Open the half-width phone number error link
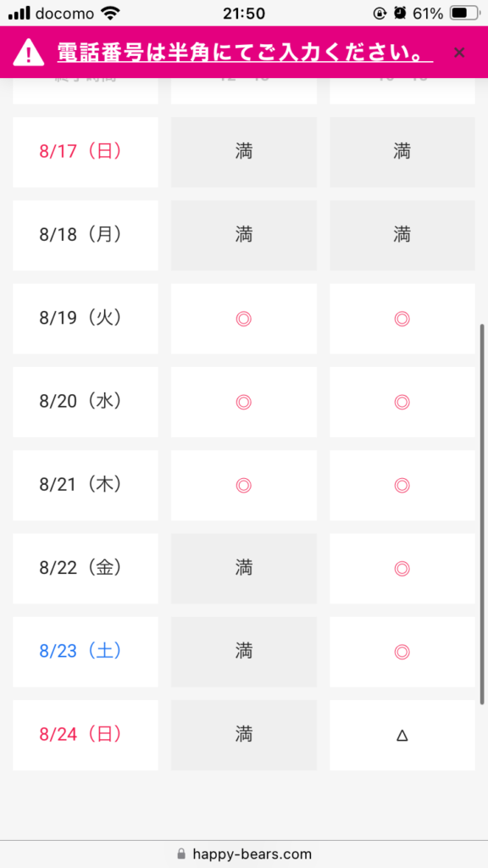The image size is (488, 868). [245, 53]
